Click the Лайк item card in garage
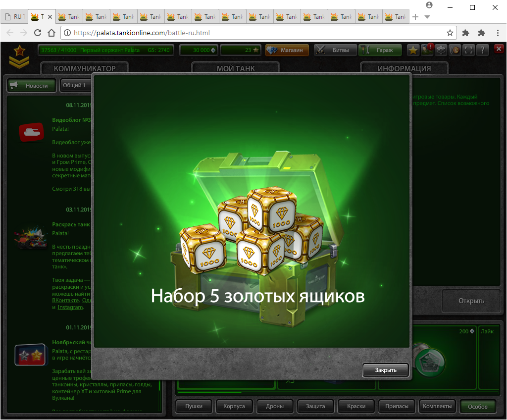Image resolution: width=507 pixels, height=420 pixels. (489, 357)
